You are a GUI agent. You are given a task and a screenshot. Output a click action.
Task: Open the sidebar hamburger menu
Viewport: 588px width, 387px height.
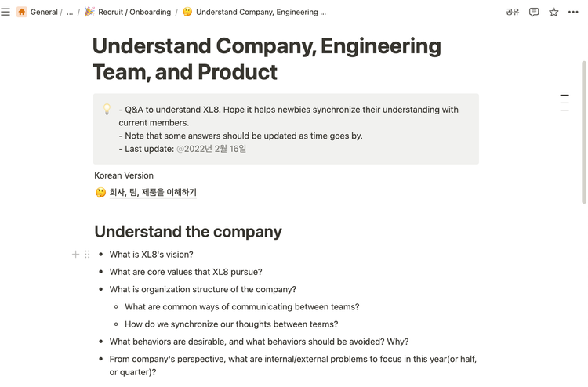(5, 12)
